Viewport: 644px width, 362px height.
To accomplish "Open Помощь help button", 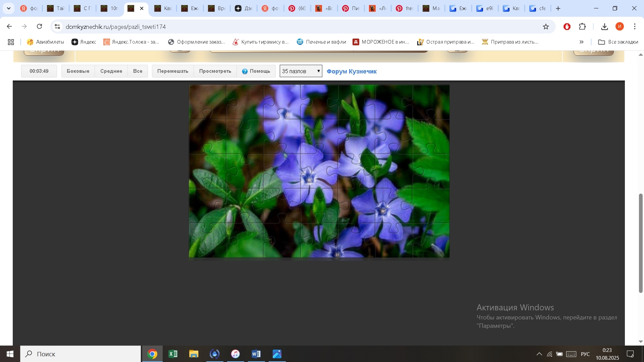I will click(x=256, y=71).
